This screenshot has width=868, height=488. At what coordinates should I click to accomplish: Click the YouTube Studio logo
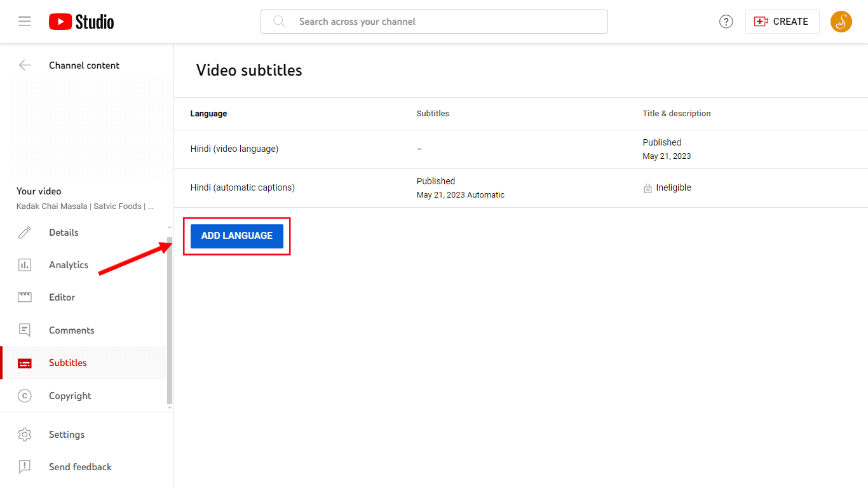tap(81, 21)
